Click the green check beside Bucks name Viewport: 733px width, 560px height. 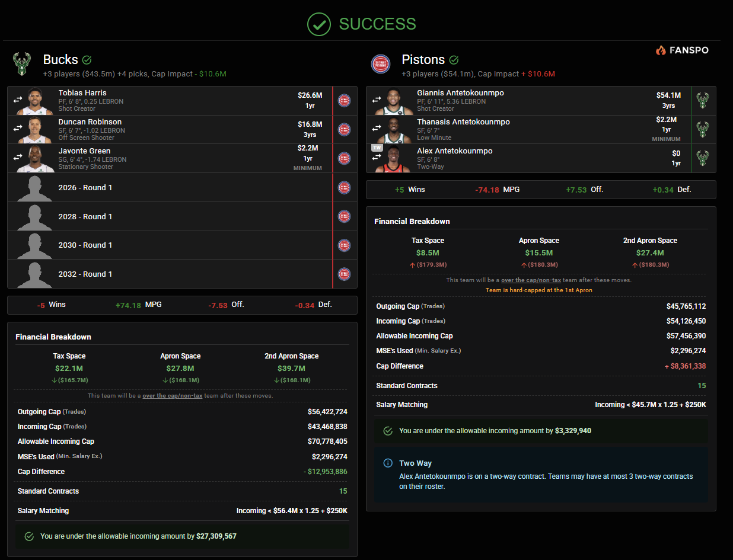(87, 60)
